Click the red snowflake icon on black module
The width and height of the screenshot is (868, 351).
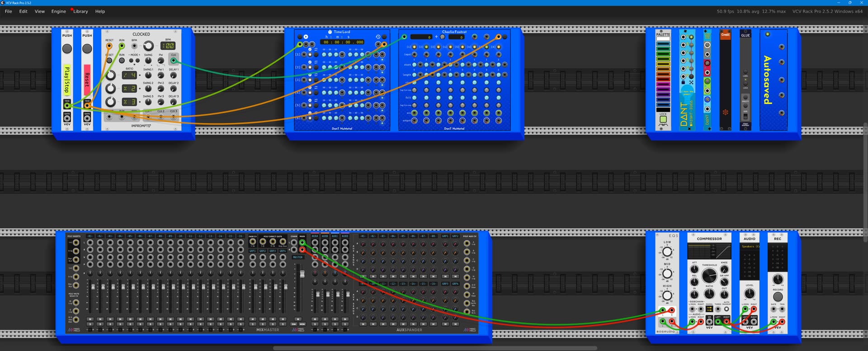click(725, 112)
